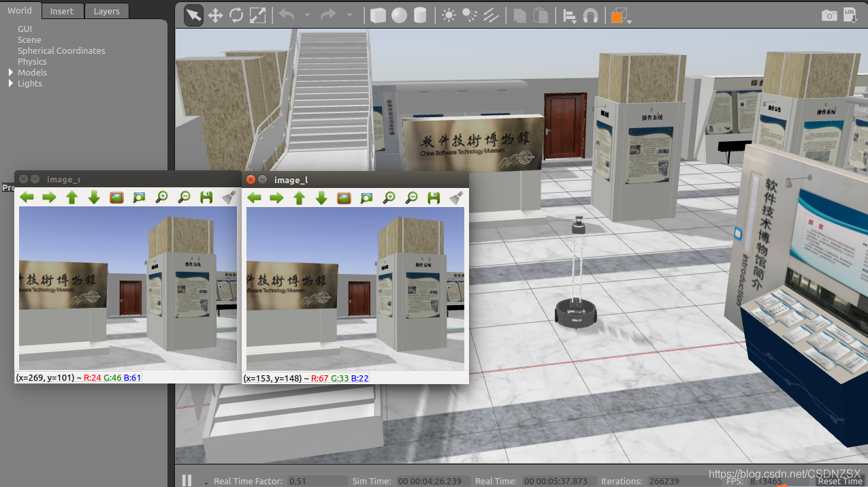
Task: Add a directional light
Action: (491, 15)
